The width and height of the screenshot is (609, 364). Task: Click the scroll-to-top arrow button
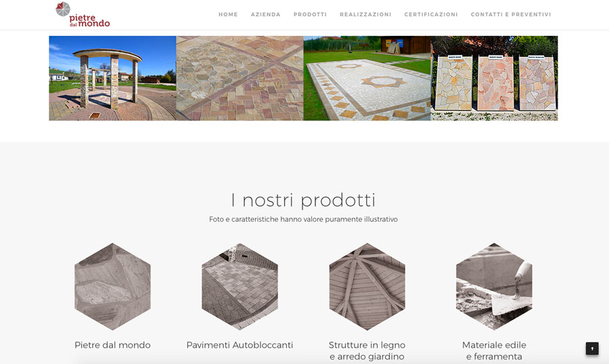(592, 348)
